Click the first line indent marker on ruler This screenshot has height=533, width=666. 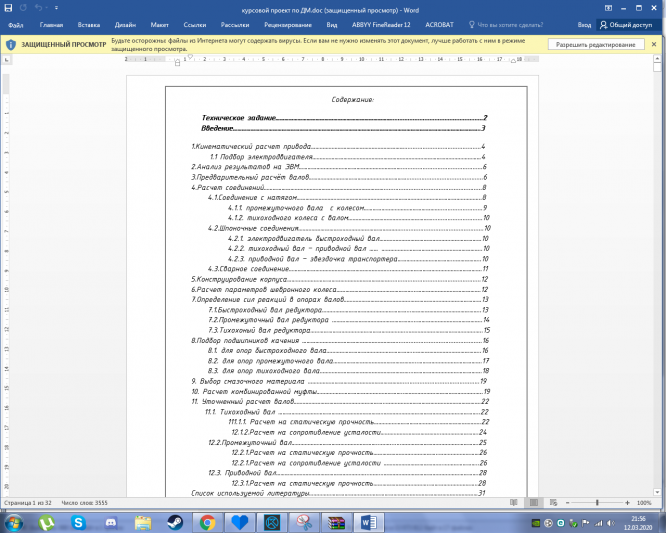[190, 56]
